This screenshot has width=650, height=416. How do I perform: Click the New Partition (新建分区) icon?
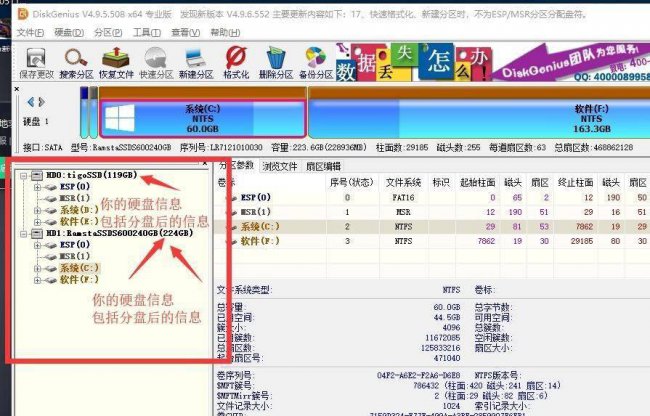pos(196,63)
